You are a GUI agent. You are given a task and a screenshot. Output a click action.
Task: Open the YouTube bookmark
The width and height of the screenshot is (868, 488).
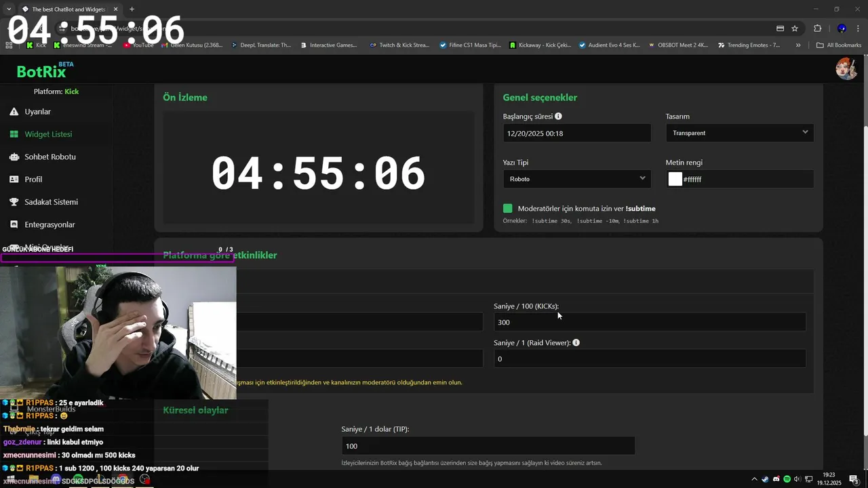coord(138,45)
